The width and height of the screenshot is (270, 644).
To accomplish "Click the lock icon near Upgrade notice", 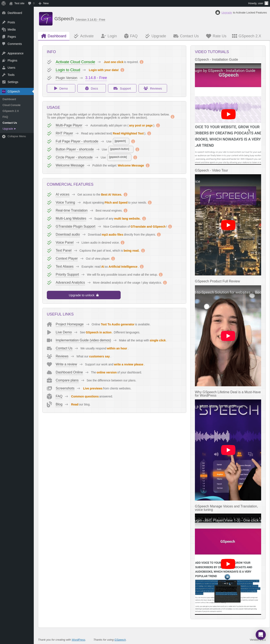I will click(217, 12).
